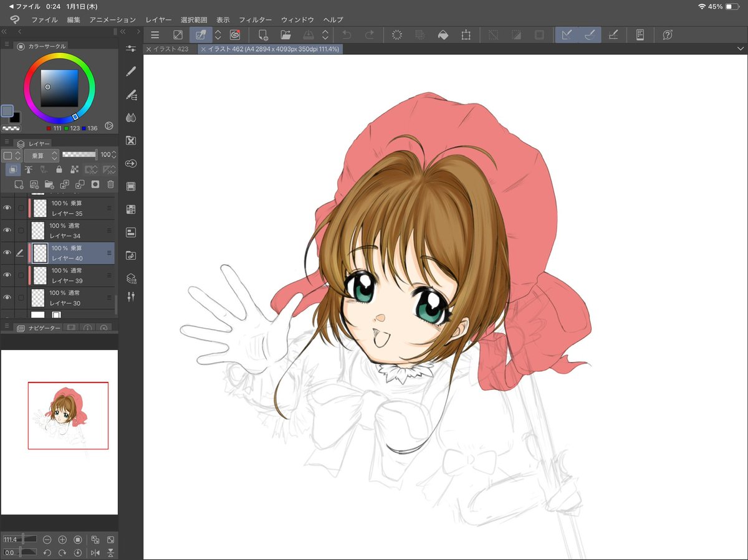Image resolution: width=748 pixels, height=560 pixels.
Task: Return to previous app via ◀ ファイル
Action: 24,6
